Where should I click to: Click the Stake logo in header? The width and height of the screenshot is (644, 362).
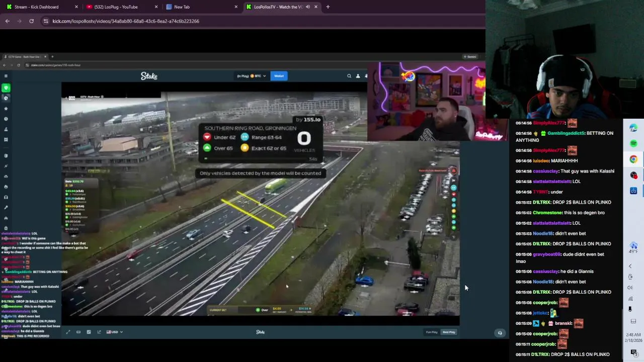pos(149,76)
